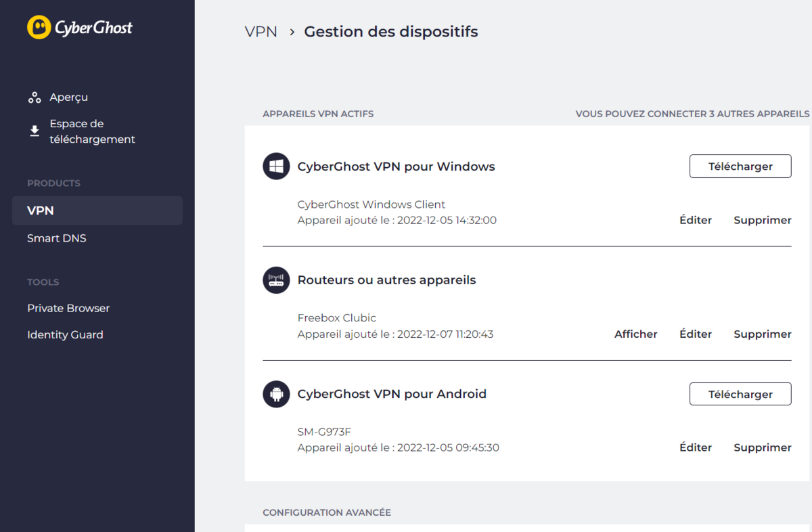
Task: Click the APPAREILS VPN ACTIFS label
Action: (x=318, y=114)
